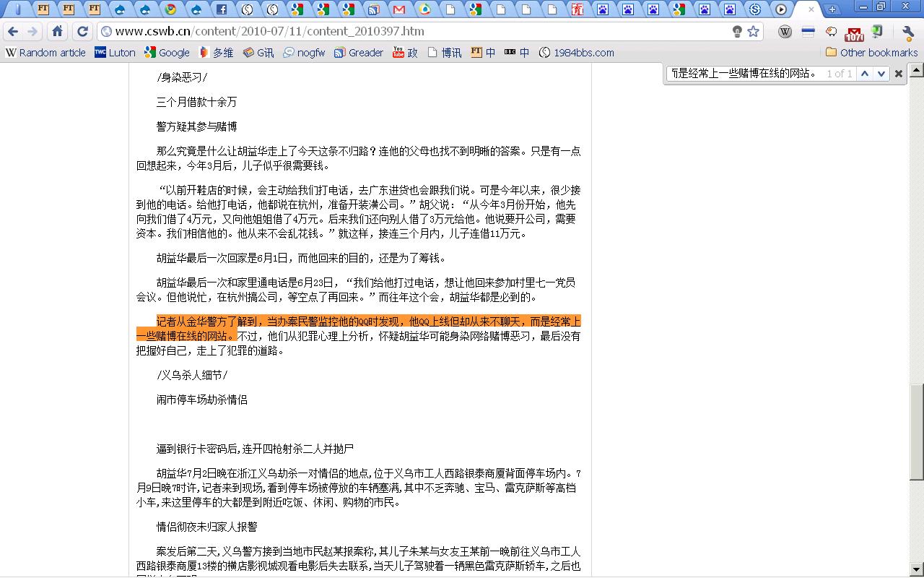Click the heading /义乌杀人细节/

click(x=192, y=375)
